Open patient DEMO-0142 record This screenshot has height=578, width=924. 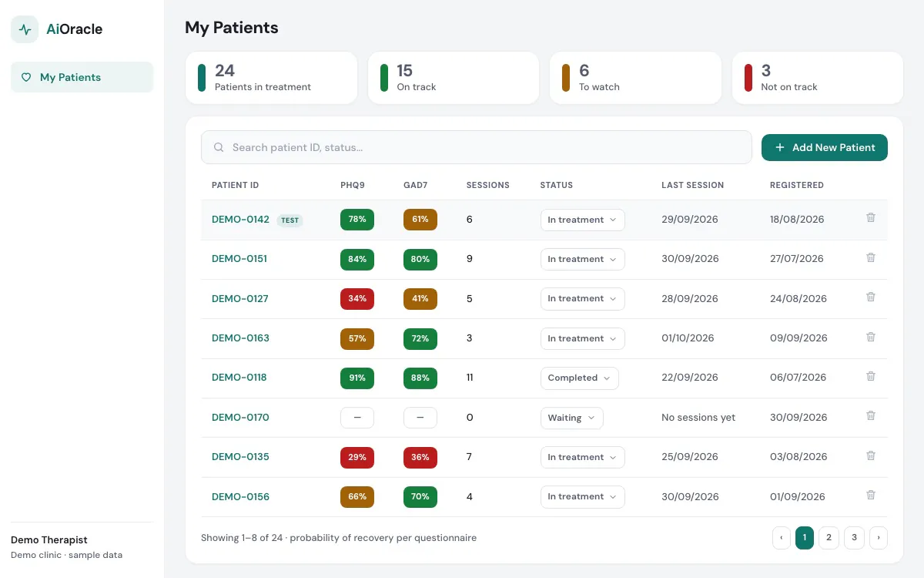coord(240,220)
